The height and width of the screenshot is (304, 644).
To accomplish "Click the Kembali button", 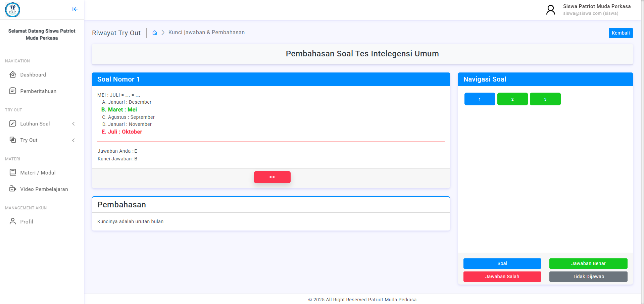I will 621,33.
